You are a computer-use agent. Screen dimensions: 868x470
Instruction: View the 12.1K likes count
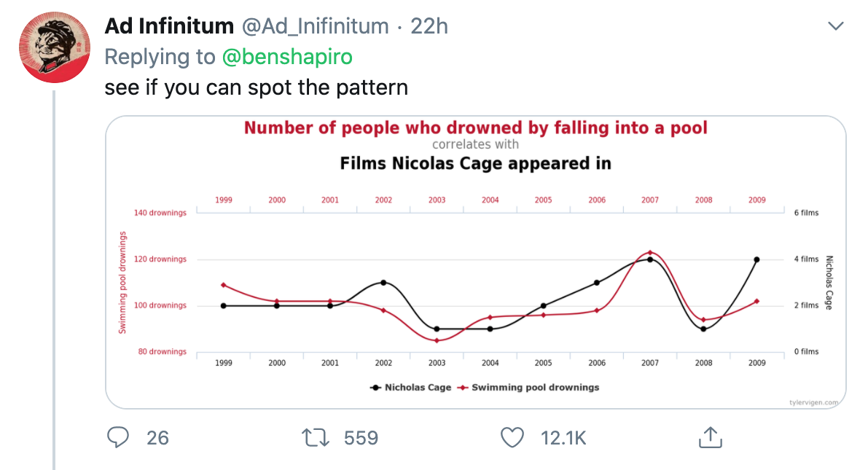563,438
